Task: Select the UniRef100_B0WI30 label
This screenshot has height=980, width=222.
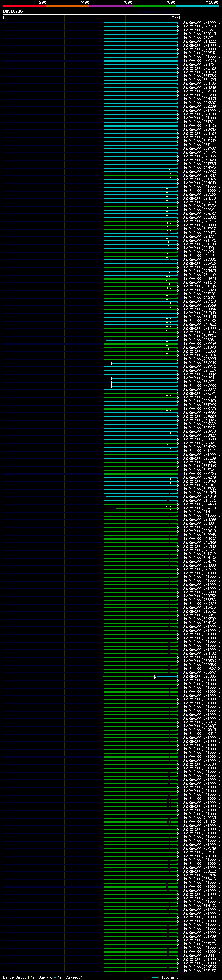Action: pyautogui.click(x=199, y=623)
